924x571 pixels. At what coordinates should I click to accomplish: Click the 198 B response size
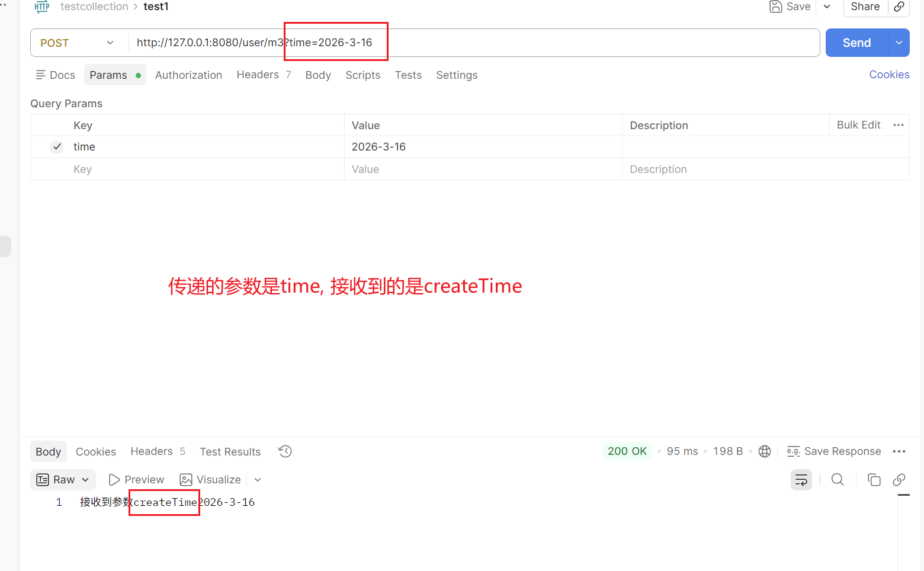coord(728,451)
